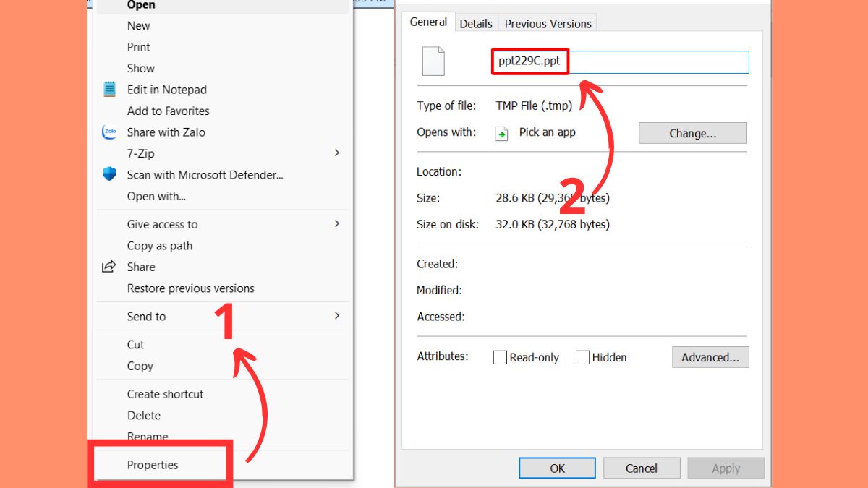868x488 pixels.
Task: Click the 32.0 KB (32,768 bytes) value
Action: (x=553, y=224)
